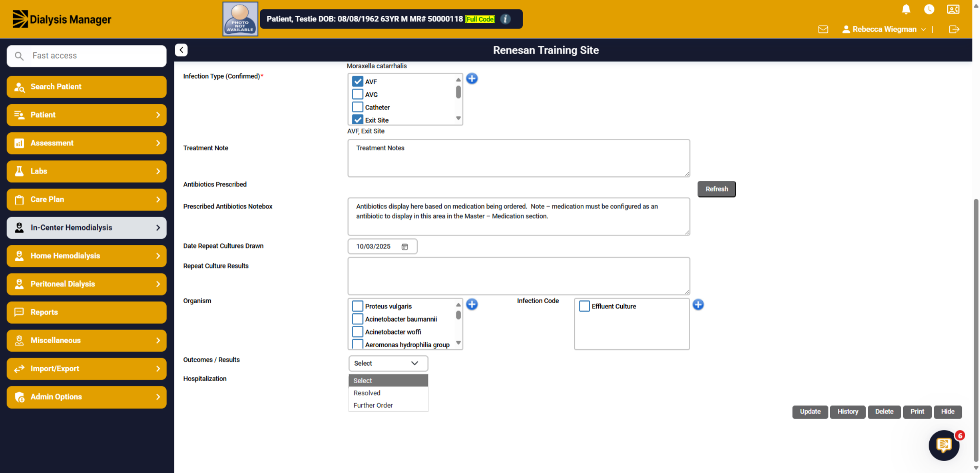Expand the Labs sidebar menu
The width and height of the screenshot is (980, 473).
tap(87, 171)
